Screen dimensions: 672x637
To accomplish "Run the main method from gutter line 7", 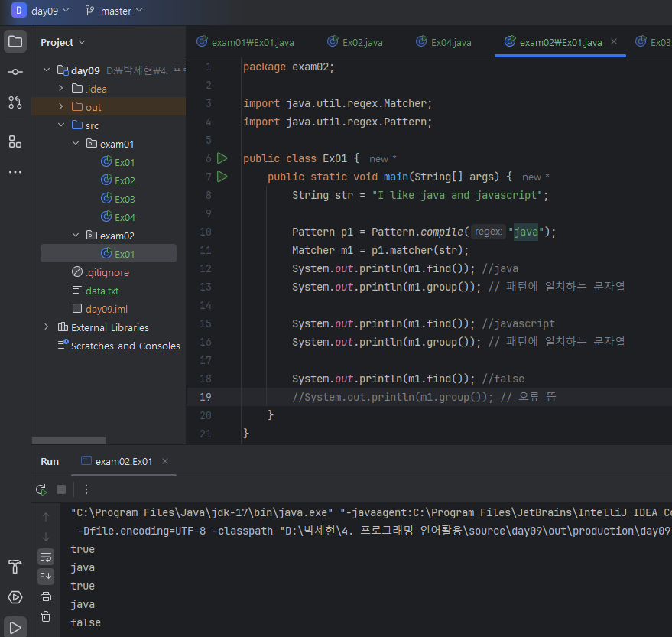I will pyautogui.click(x=222, y=177).
